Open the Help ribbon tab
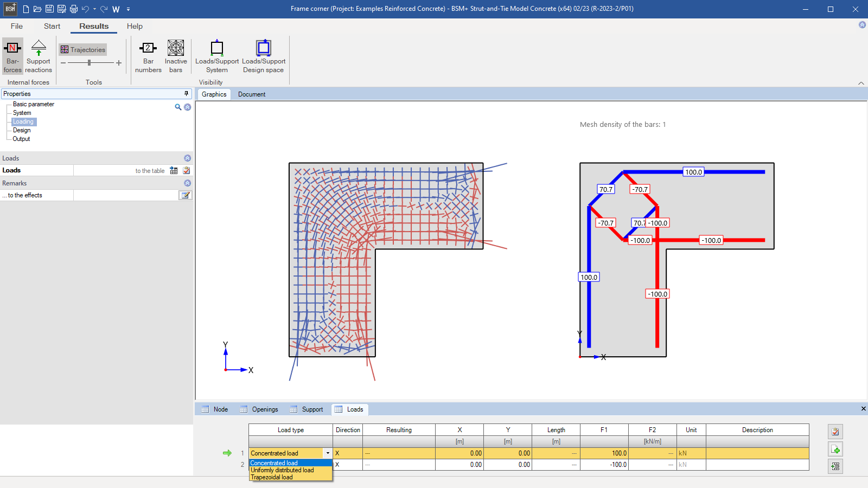The image size is (868, 488). pyautogui.click(x=135, y=26)
